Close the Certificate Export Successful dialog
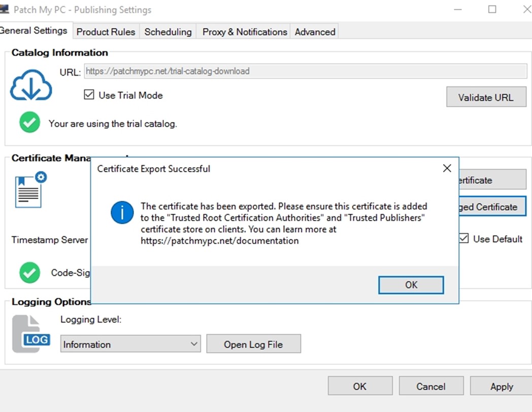Screen dimensions: 532x412 447,168
